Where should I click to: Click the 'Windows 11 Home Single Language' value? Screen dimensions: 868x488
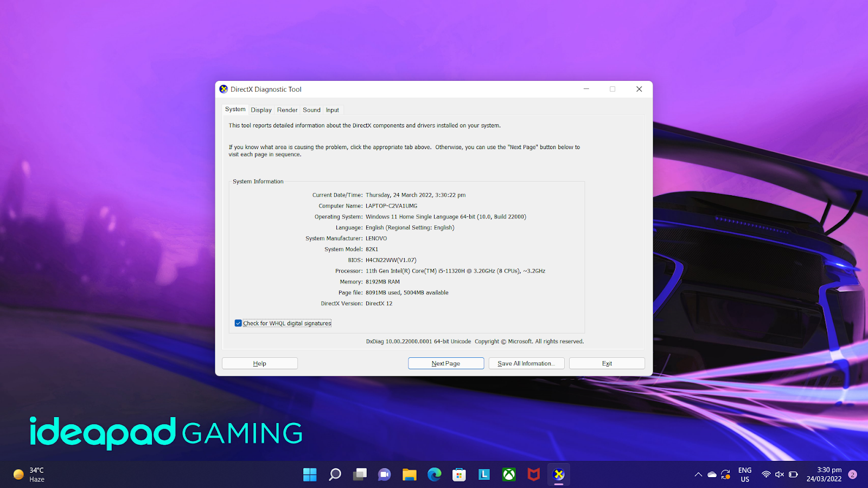(412, 217)
